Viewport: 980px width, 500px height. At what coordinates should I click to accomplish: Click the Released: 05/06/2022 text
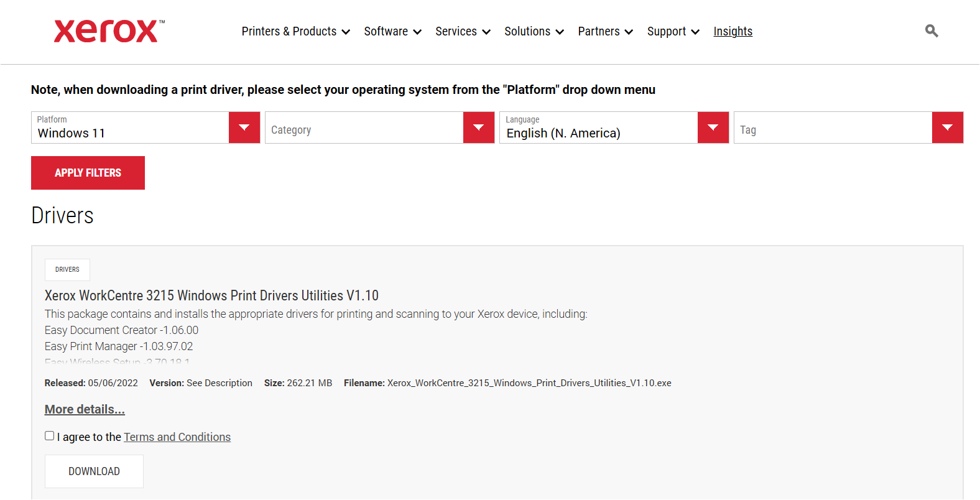tap(91, 383)
